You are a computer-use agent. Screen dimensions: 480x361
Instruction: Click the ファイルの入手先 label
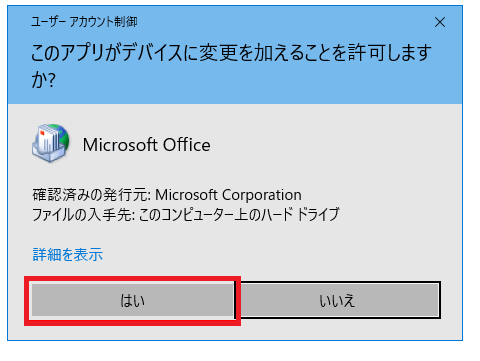83,214
